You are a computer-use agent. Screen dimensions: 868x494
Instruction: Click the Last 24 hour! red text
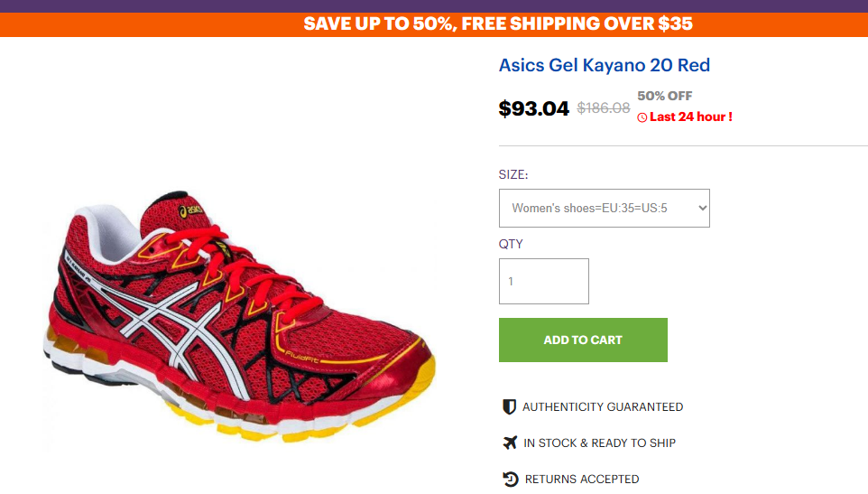[x=691, y=117]
